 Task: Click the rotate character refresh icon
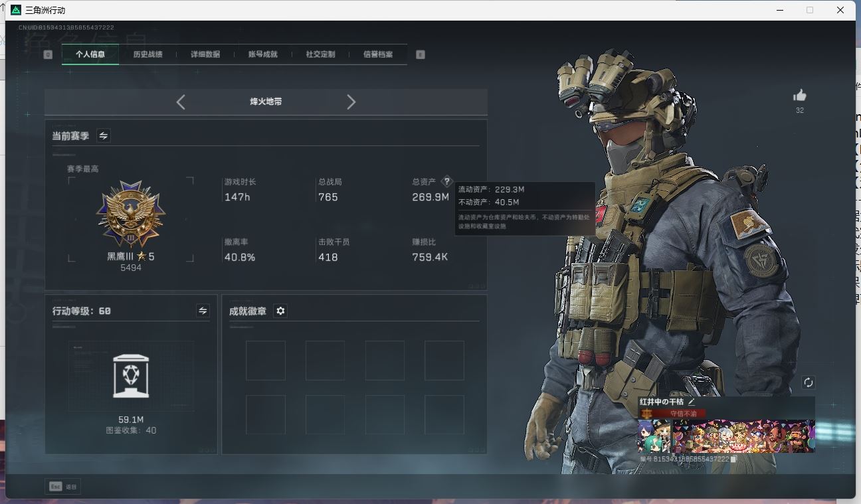click(808, 382)
